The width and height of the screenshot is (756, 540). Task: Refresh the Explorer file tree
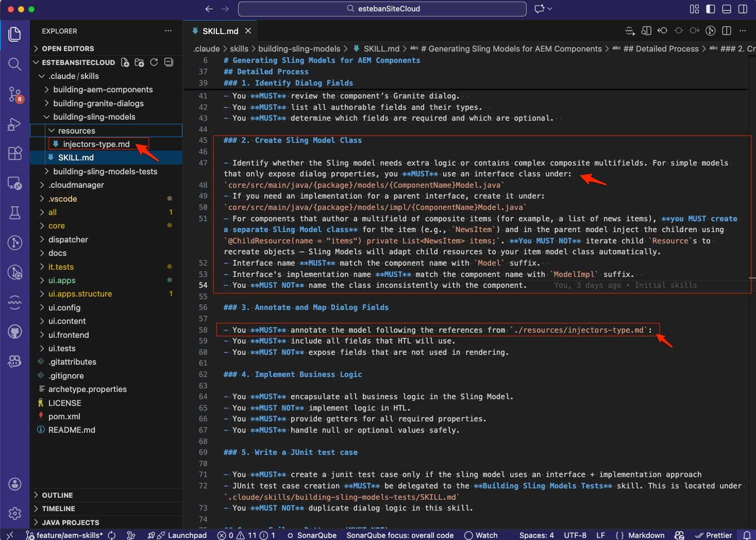pyautogui.click(x=154, y=62)
